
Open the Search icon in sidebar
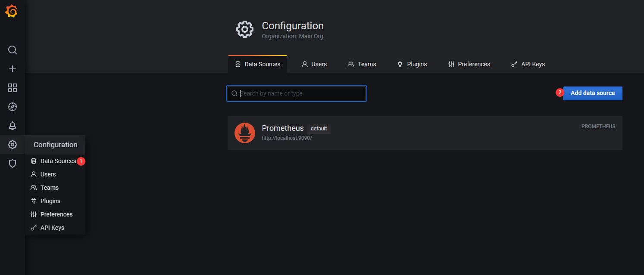(13, 50)
